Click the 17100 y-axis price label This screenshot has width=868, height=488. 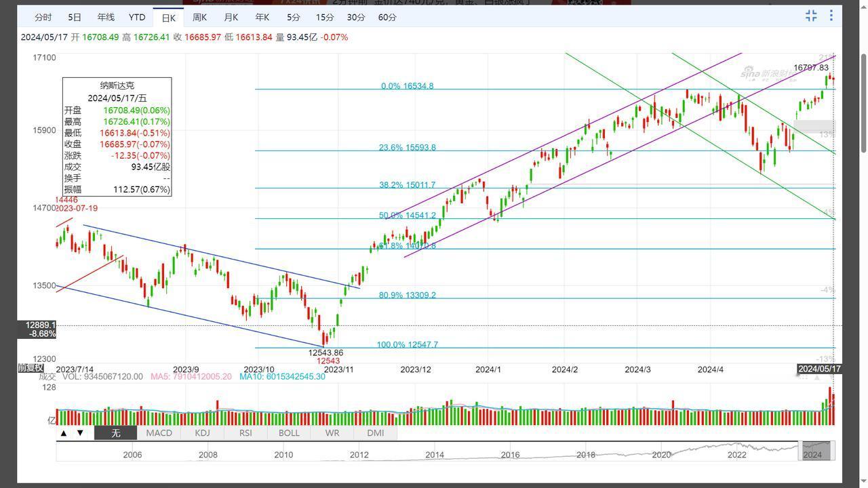point(45,58)
